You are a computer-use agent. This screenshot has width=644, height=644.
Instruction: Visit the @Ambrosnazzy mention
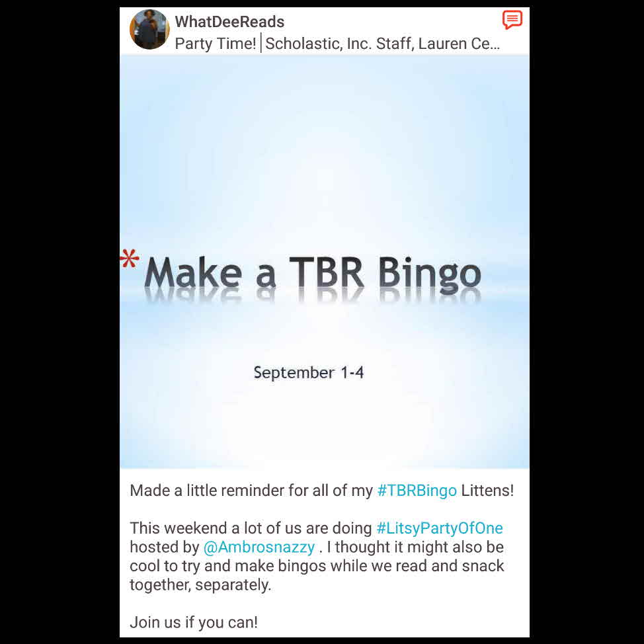[x=259, y=547]
